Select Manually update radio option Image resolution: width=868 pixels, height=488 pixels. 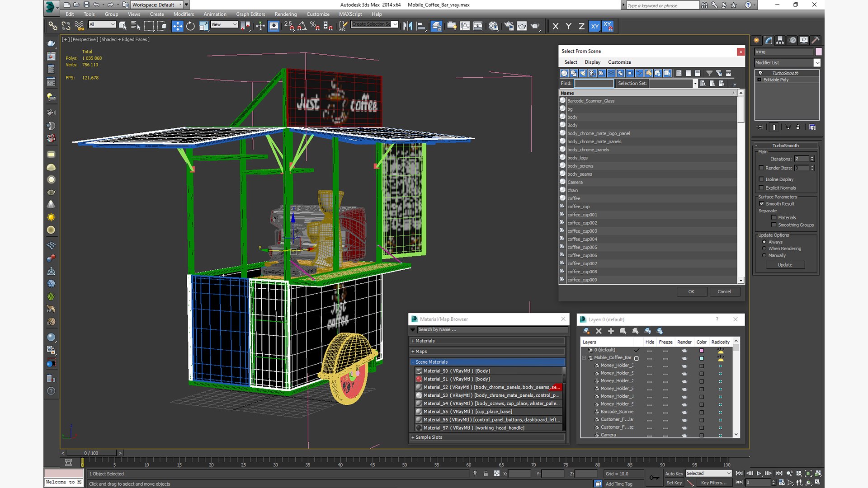764,255
